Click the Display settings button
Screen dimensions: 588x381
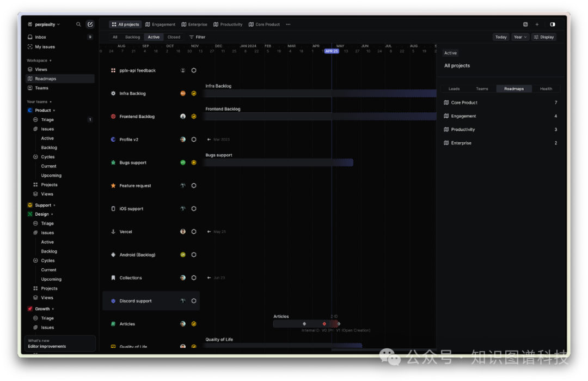(x=543, y=37)
